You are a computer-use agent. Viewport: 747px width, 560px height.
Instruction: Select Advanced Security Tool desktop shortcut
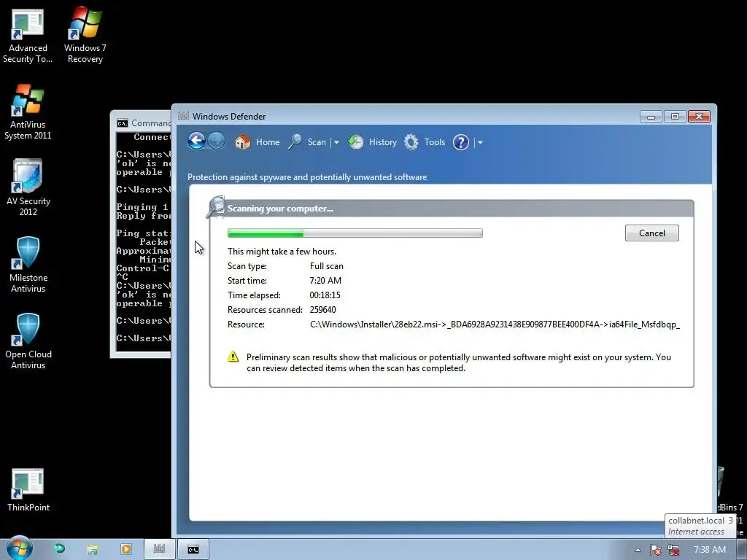click(x=28, y=37)
